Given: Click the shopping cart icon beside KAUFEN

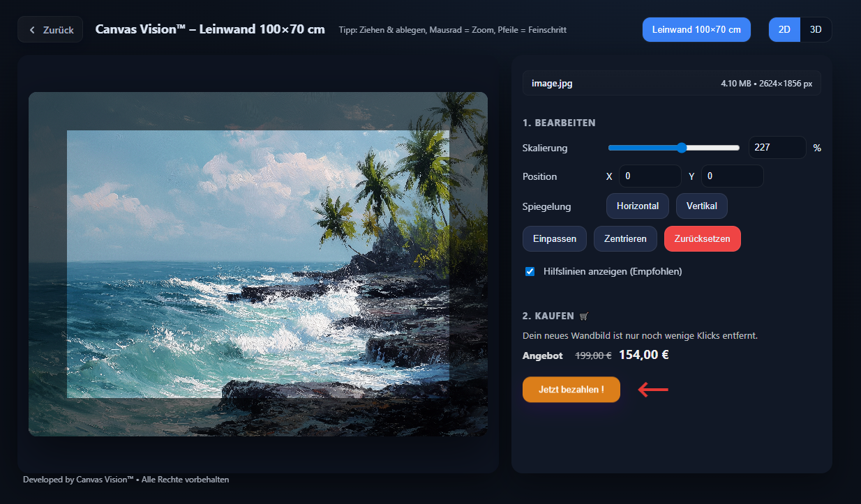Looking at the screenshot, I should pyautogui.click(x=584, y=315).
